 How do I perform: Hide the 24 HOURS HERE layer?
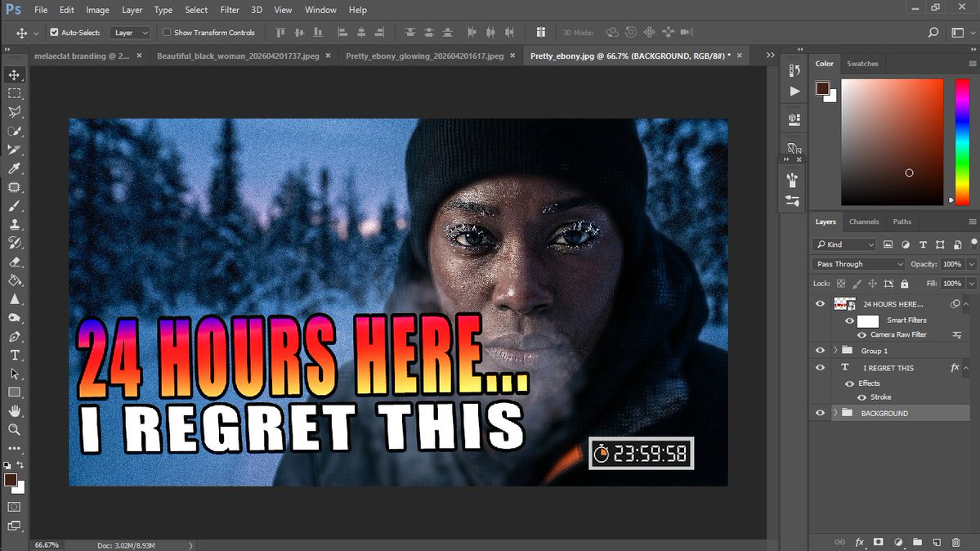820,304
